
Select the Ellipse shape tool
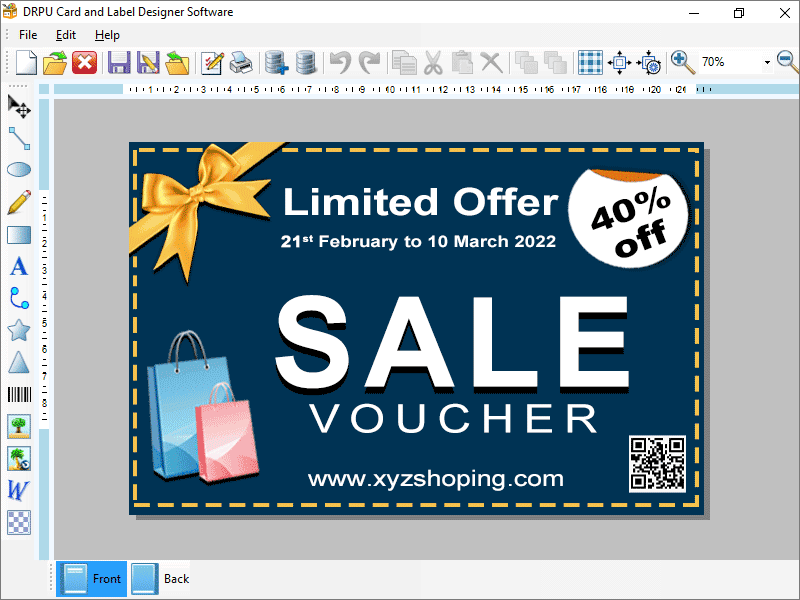point(19,170)
